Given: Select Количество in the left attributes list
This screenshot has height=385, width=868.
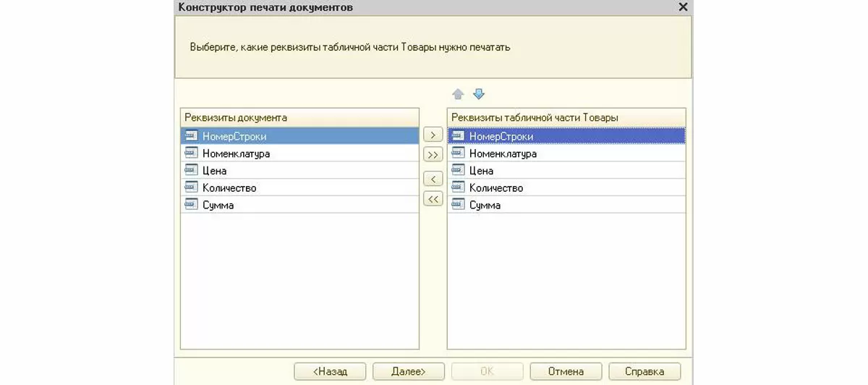Looking at the screenshot, I should point(229,188).
